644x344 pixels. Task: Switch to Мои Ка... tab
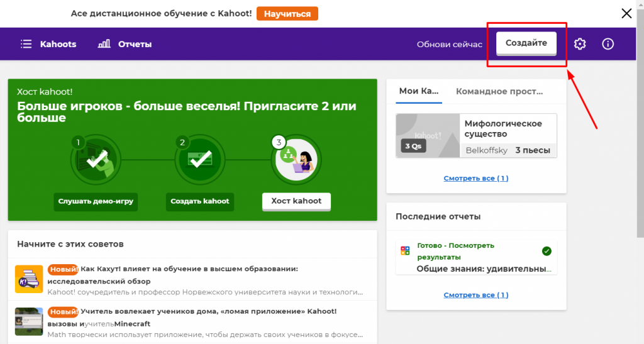(x=419, y=91)
